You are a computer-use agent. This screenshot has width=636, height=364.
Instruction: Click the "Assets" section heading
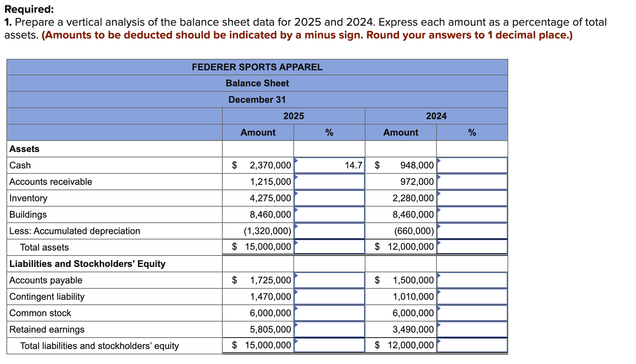tap(24, 149)
